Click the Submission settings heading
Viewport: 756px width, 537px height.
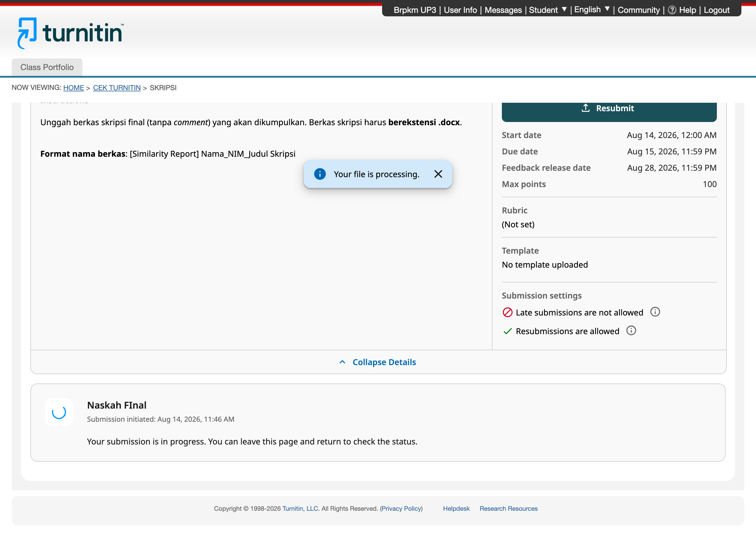pyautogui.click(x=542, y=296)
